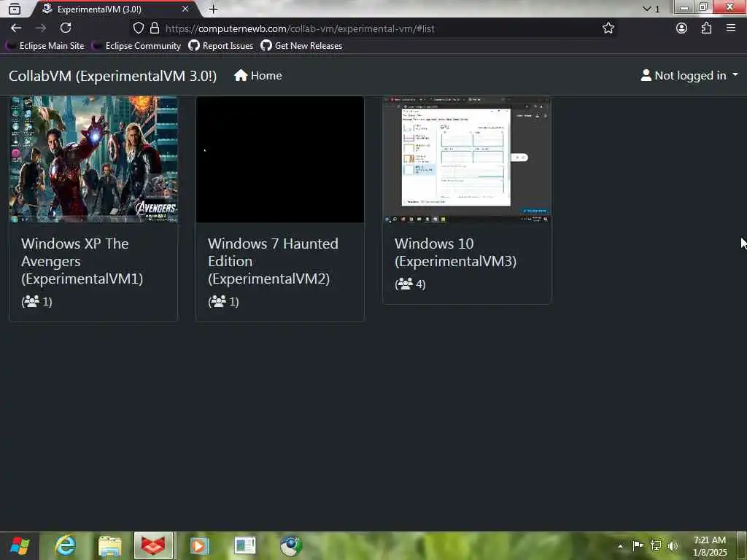Image resolution: width=747 pixels, height=560 pixels.
Task: Launch Internet Explorer from taskbar
Action: (66, 545)
